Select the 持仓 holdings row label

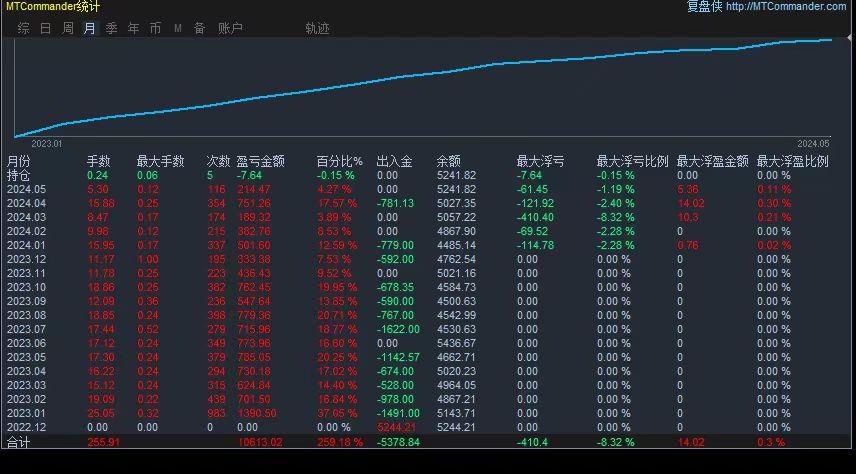(19, 176)
